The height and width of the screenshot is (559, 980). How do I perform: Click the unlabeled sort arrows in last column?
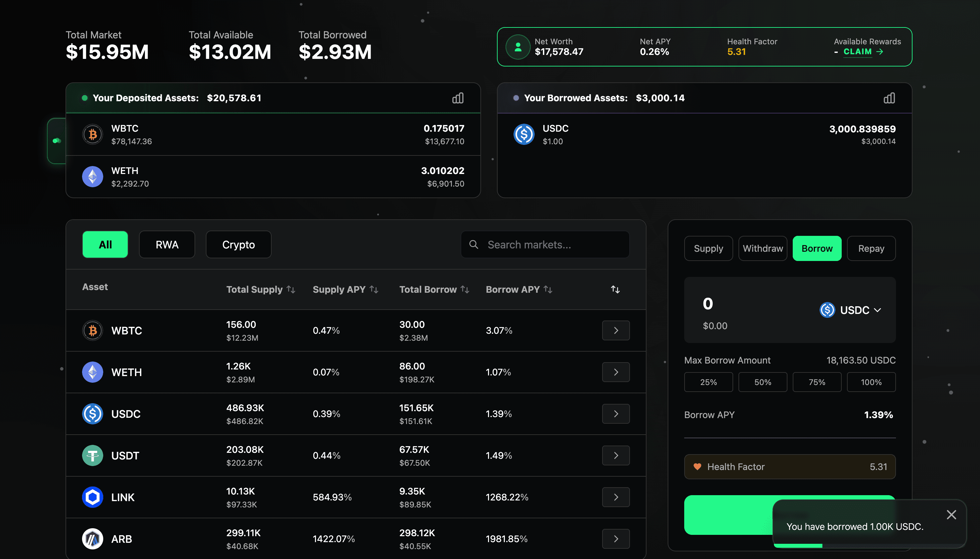[x=615, y=289]
